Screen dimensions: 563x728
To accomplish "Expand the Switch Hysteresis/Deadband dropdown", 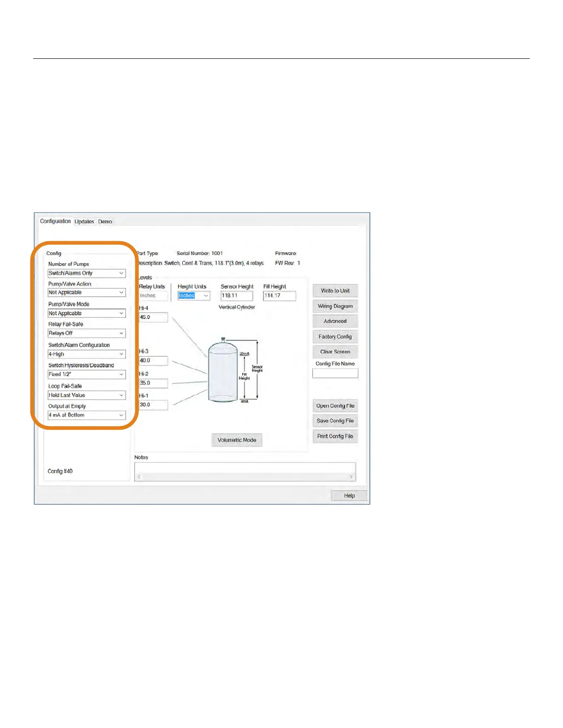I will 86,374.
